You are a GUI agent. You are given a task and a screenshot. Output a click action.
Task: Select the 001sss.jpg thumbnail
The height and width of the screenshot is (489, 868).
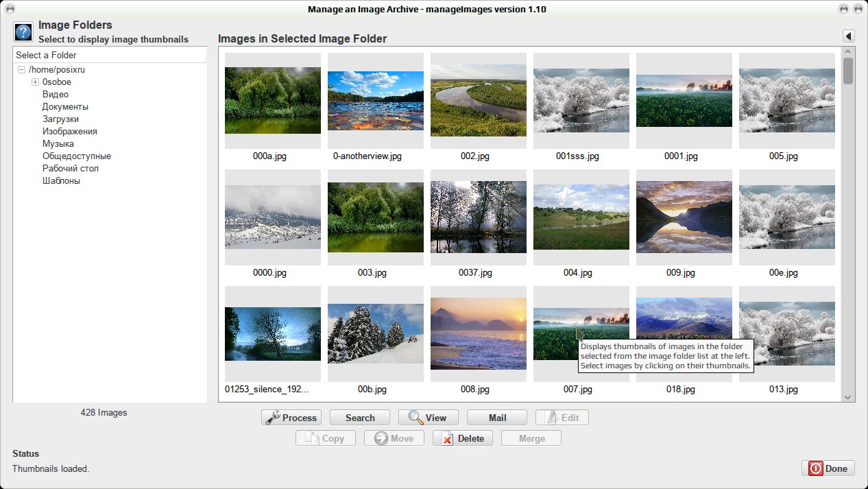pyautogui.click(x=581, y=101)
